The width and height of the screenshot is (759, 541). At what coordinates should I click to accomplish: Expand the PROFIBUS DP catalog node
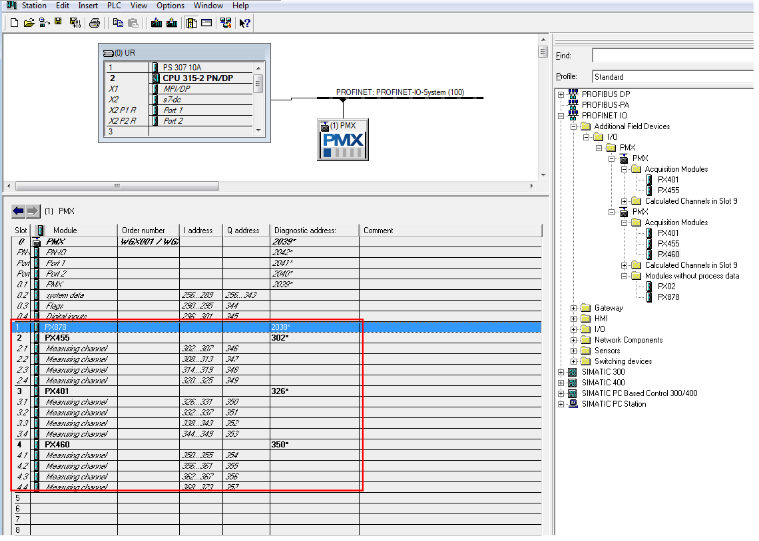561,94
